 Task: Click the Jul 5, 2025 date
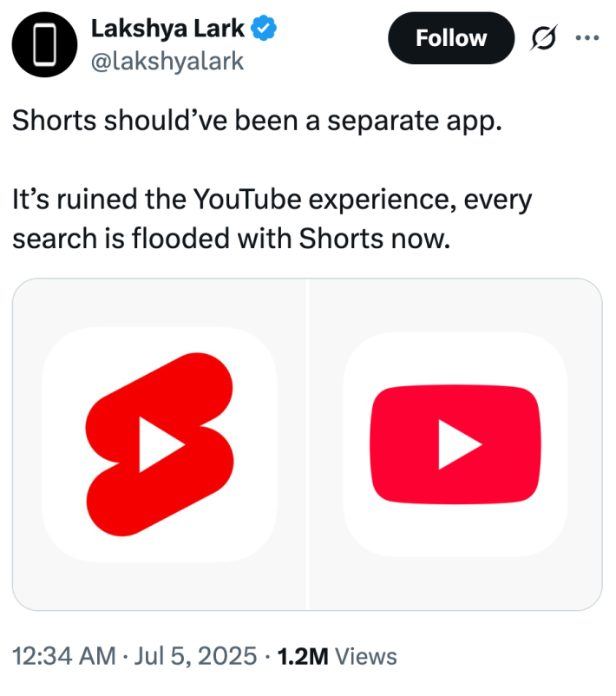tap(198, 656)
